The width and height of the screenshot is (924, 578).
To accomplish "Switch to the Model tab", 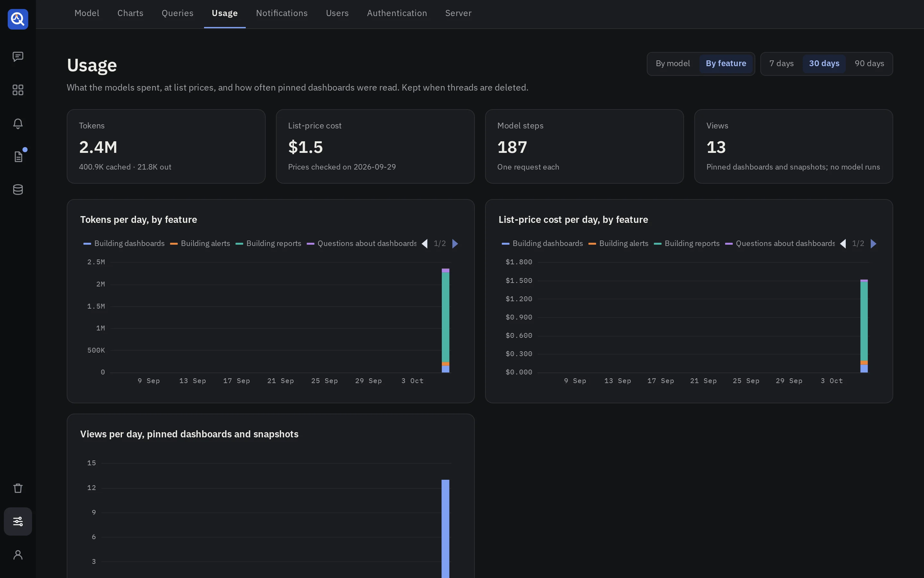I will point(87,13).
